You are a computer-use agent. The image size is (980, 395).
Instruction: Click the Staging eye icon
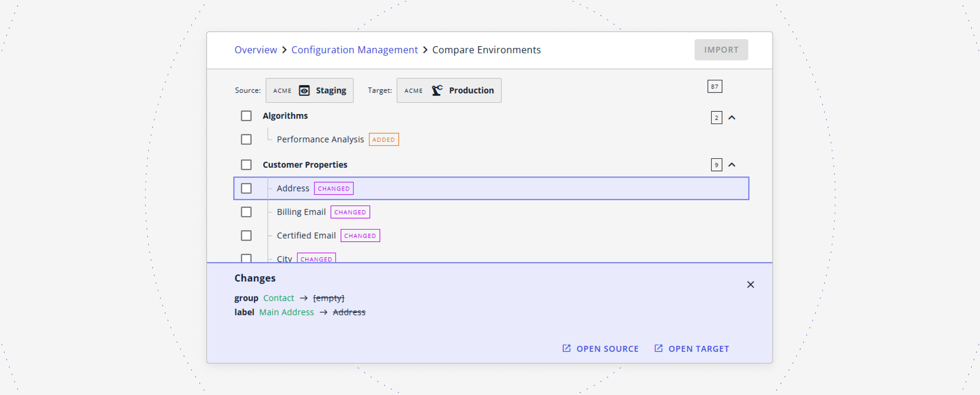point(304,91)
